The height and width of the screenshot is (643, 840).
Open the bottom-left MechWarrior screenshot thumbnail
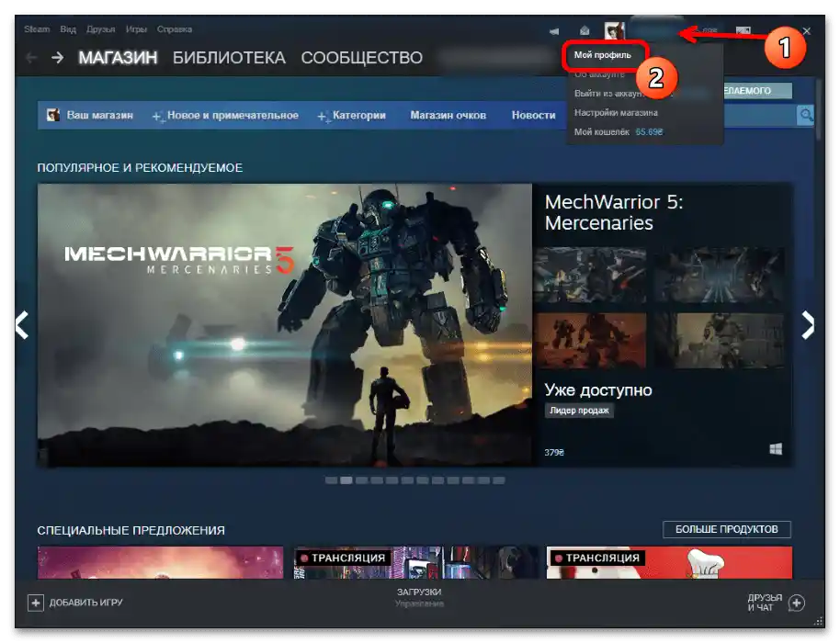point(589,341)
